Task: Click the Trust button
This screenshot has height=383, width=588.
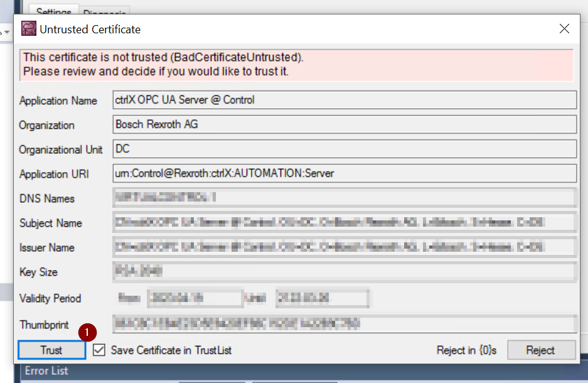Action: point(51,350)
